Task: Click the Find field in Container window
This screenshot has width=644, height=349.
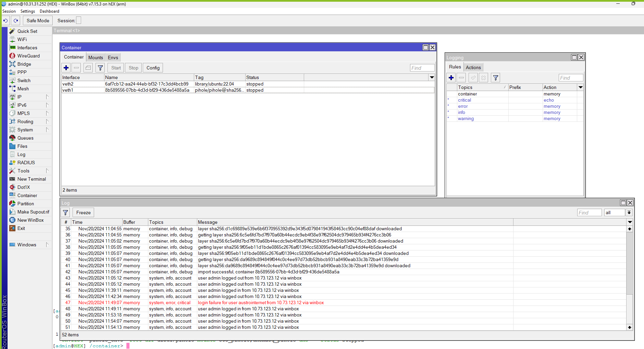Action: [x=422, y=68]
